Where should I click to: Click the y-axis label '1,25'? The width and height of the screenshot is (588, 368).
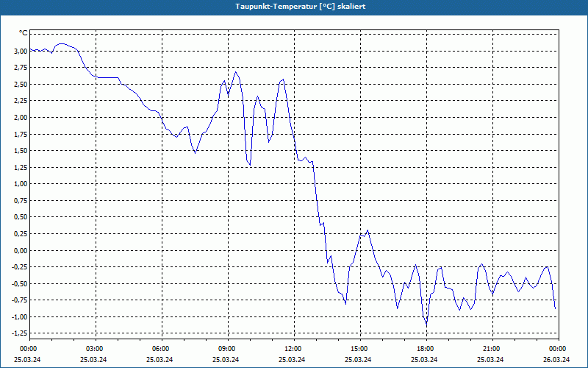click(x=21, y=167)
